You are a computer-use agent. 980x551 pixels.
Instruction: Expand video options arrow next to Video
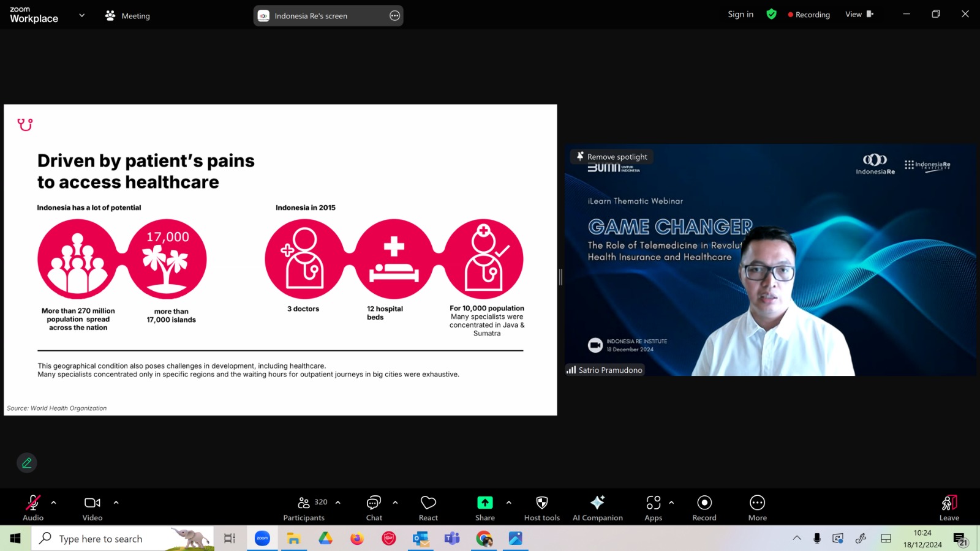(116, 503)
